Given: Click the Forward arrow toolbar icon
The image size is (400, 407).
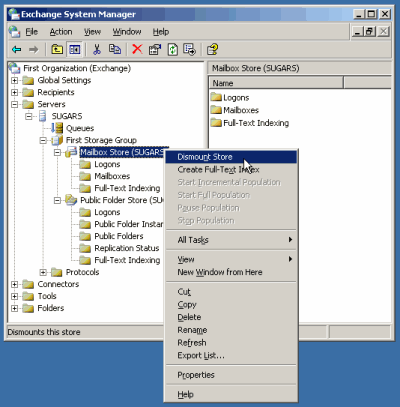Looking at the screenshot, I should point(33,50).
